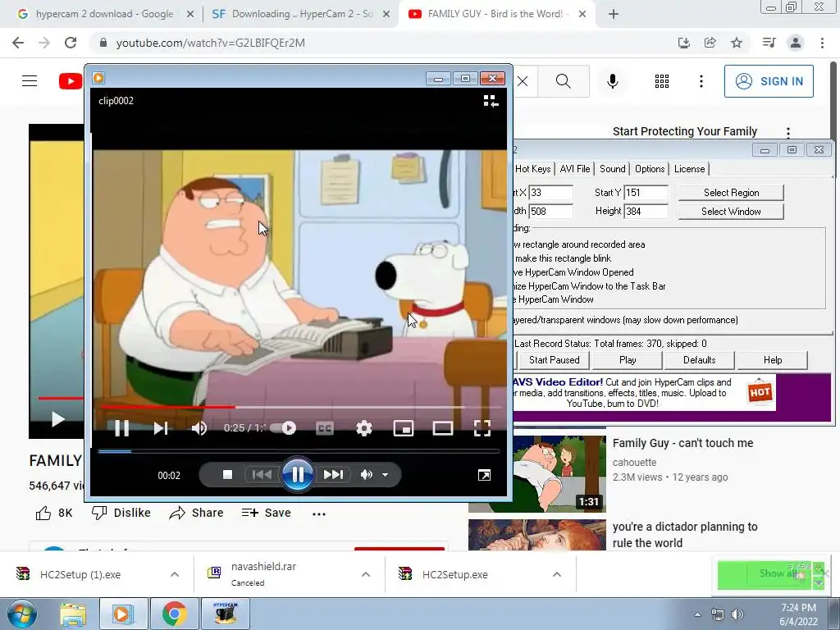This screenshot has width=840, height=630.
Task: Click the Start Y input field
Action: (x=646, y=193)
